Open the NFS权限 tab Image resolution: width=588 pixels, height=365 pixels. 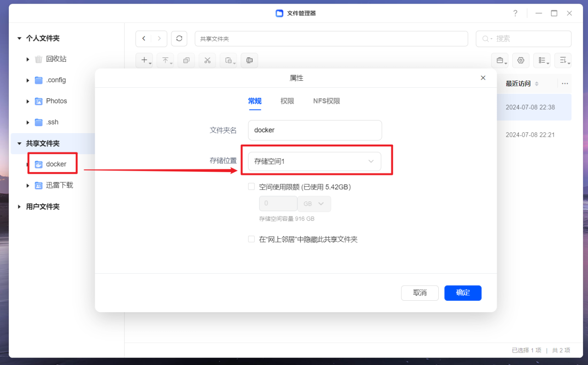pyautogui.click(x=326, y=101)
